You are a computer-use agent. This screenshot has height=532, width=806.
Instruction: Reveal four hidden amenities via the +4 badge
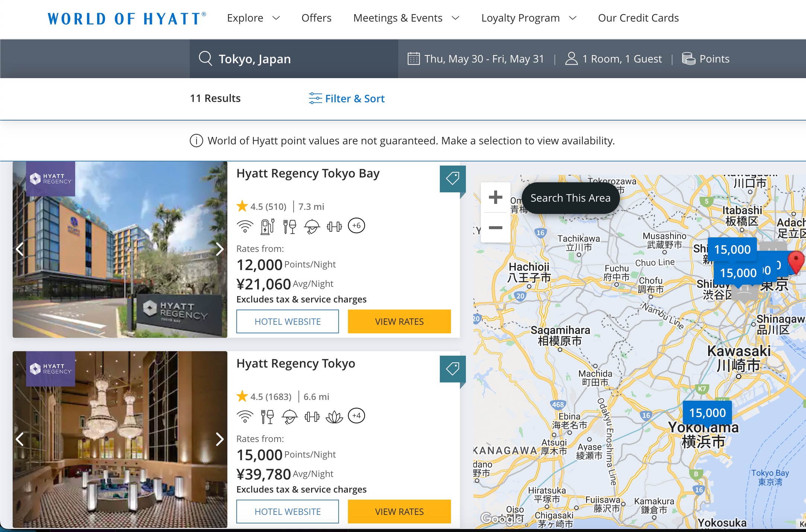click(x=357, y=416)
